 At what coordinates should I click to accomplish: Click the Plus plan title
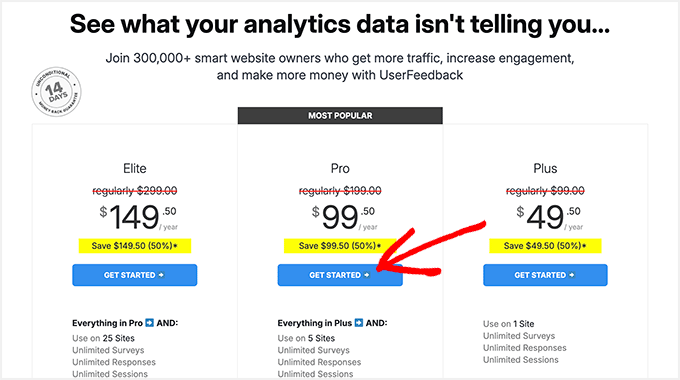pos(545,168)
